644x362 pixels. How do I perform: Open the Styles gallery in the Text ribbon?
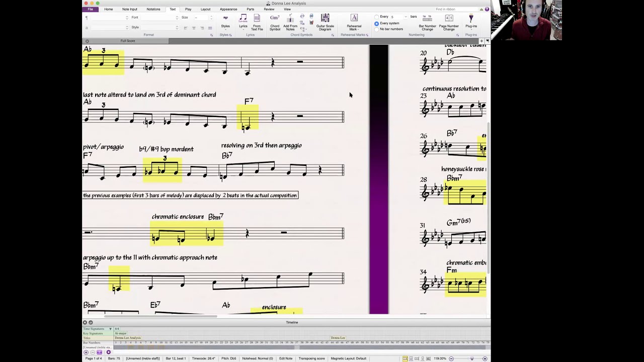point(225,22)
